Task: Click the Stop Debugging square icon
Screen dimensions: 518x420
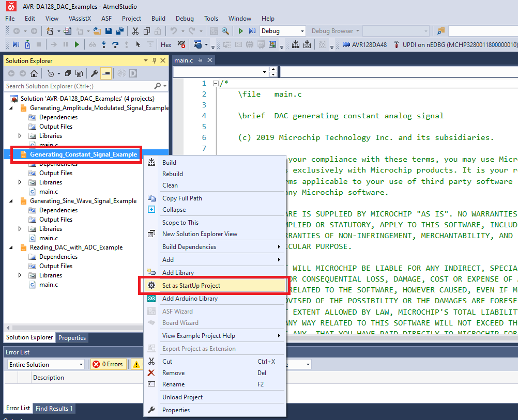Action: click(39, 44)
